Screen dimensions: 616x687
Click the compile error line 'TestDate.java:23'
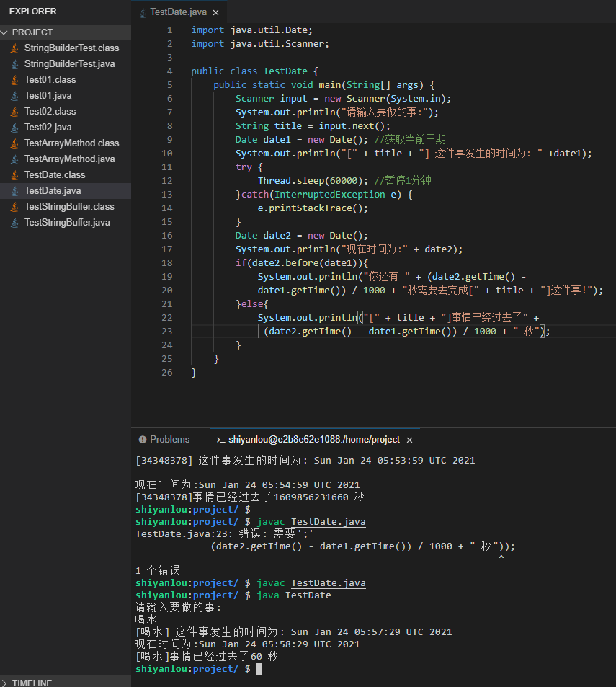coord(225,533)
